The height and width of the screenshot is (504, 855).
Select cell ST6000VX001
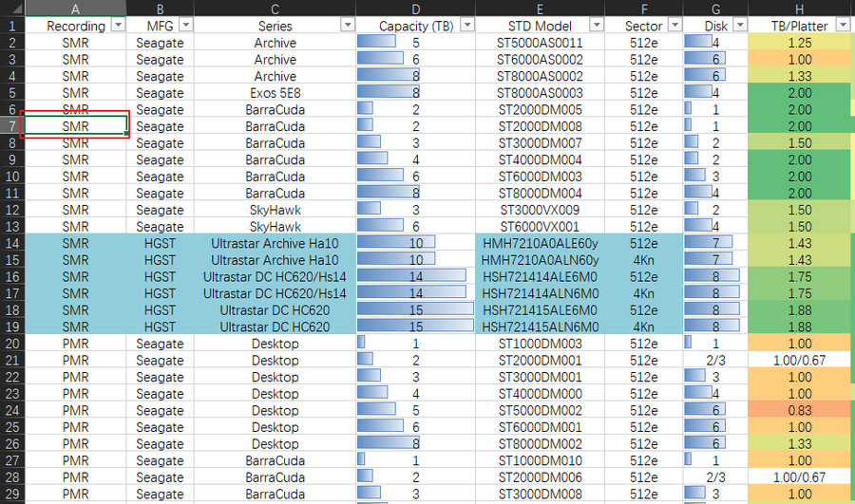(540, 226)
